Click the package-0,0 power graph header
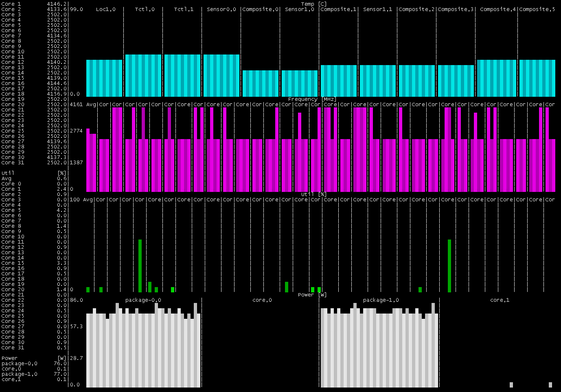 pos(143,300)
